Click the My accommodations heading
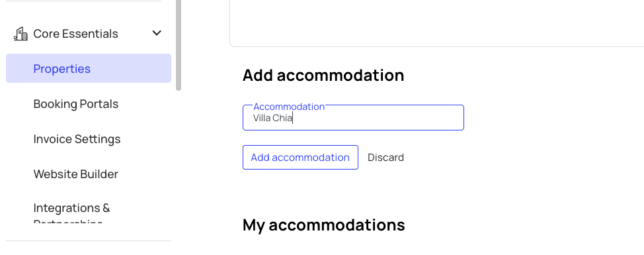 click(323, 225)
